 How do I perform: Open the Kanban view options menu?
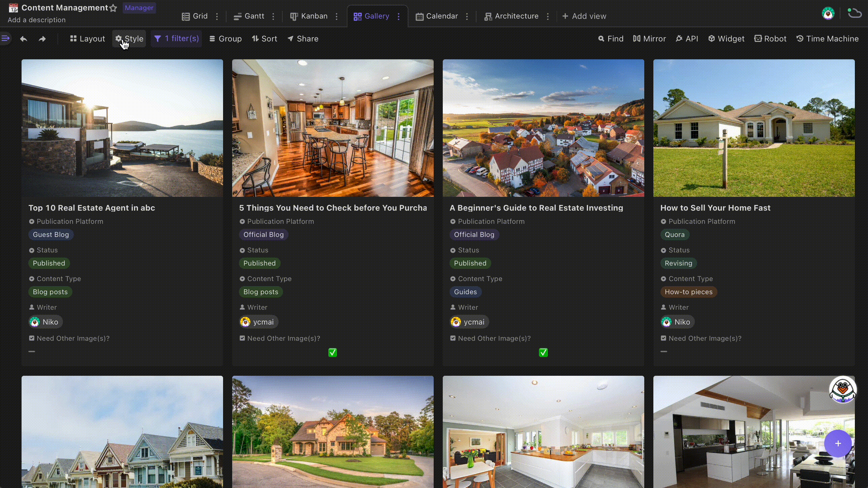tap(337, 16)
